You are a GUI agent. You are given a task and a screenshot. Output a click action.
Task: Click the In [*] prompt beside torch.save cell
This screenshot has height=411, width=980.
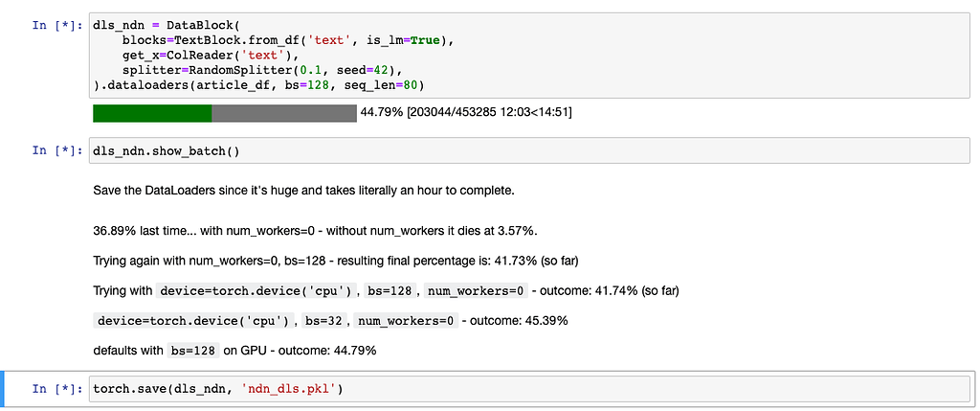(56, 389)
